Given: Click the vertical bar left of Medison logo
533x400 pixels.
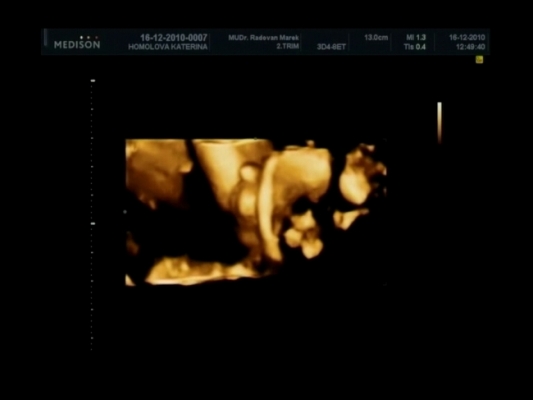Looking at the screenshot, I should tap(45, 38).
